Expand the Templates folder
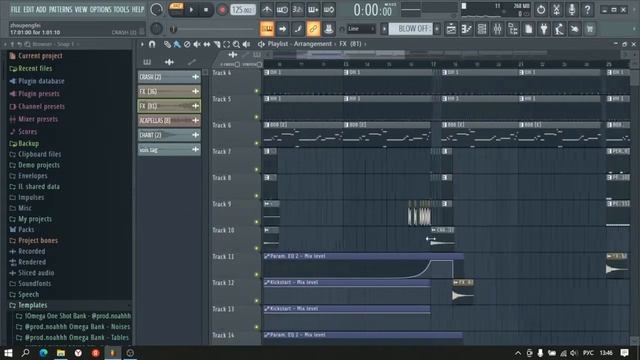 pos(32,305)
